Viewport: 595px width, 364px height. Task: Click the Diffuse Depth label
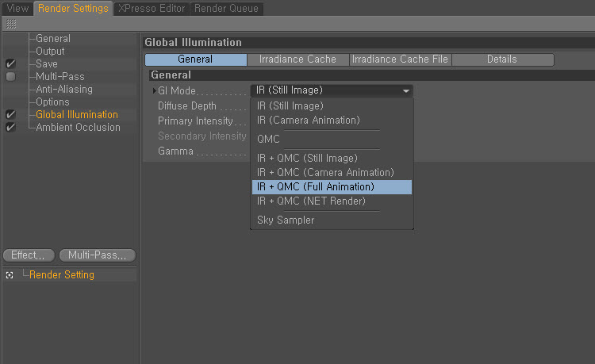pyautogui.click(x=187, y=106)
